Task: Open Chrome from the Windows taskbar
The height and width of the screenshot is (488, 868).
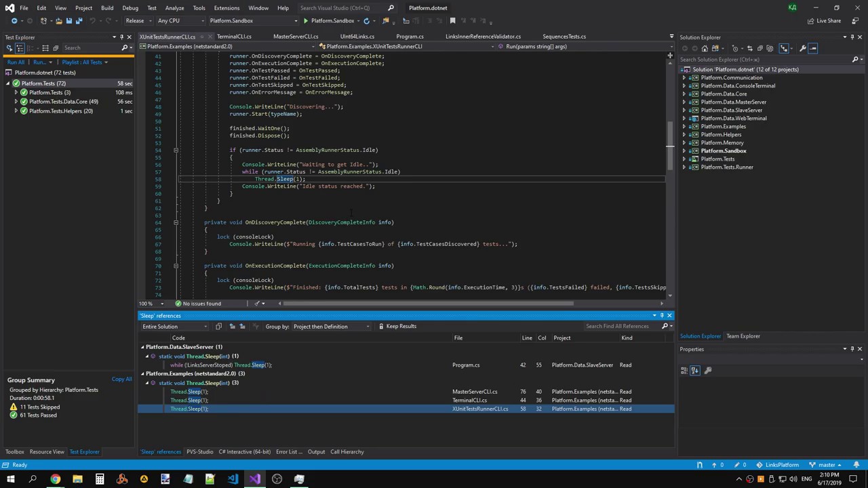Action: 55,479
